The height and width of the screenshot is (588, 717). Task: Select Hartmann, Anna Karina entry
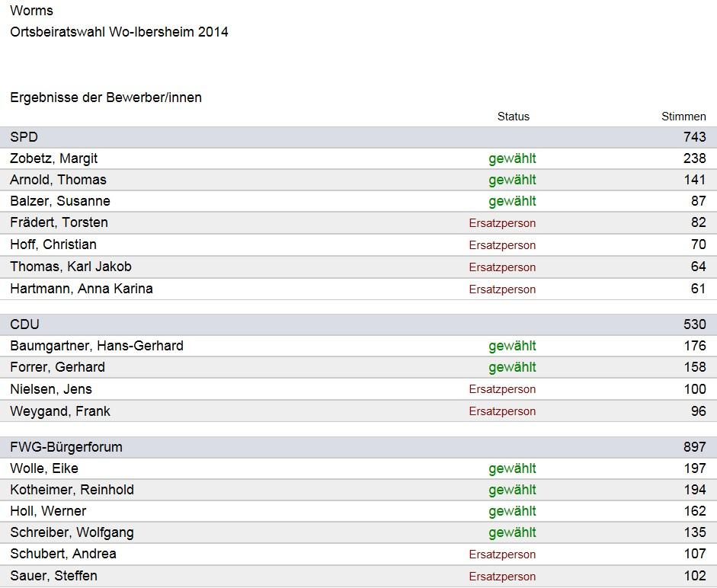pyautogui.click(x=82, y=289)
